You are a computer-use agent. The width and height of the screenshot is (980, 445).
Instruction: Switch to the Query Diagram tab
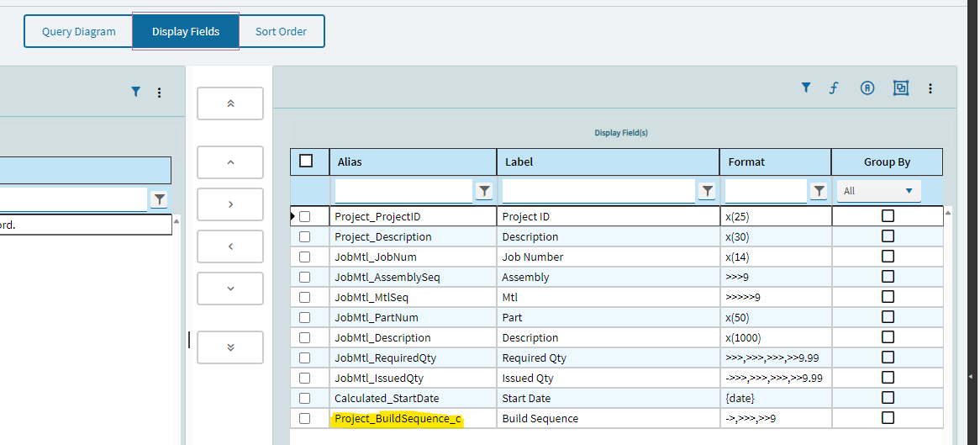pos(79,31)
